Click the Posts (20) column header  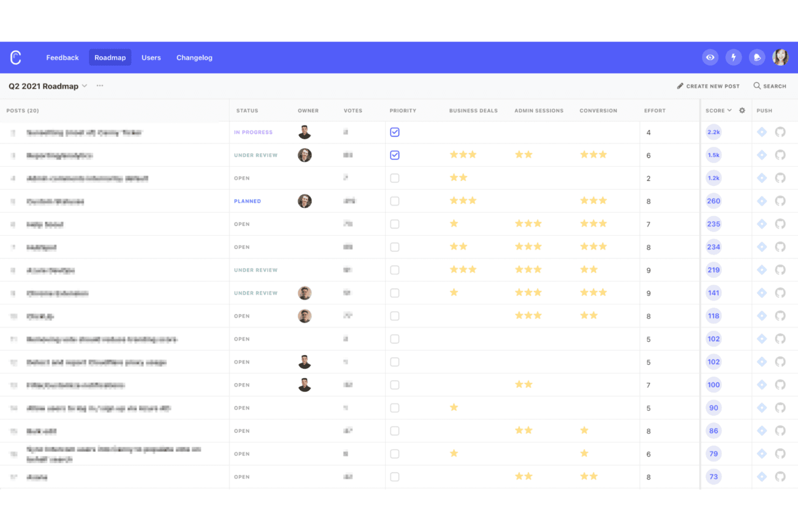click(23, 110)
